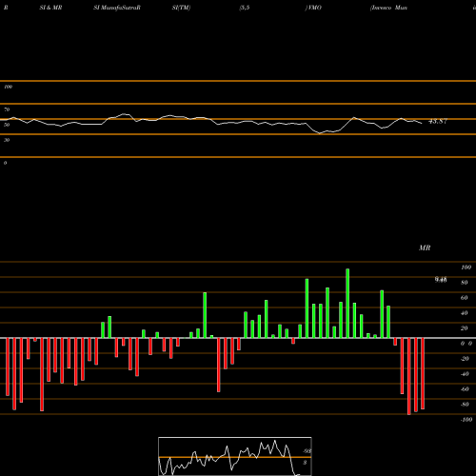476x476 pixels.
Task: Click the MRSI axis label '80'
Action: 465,283
